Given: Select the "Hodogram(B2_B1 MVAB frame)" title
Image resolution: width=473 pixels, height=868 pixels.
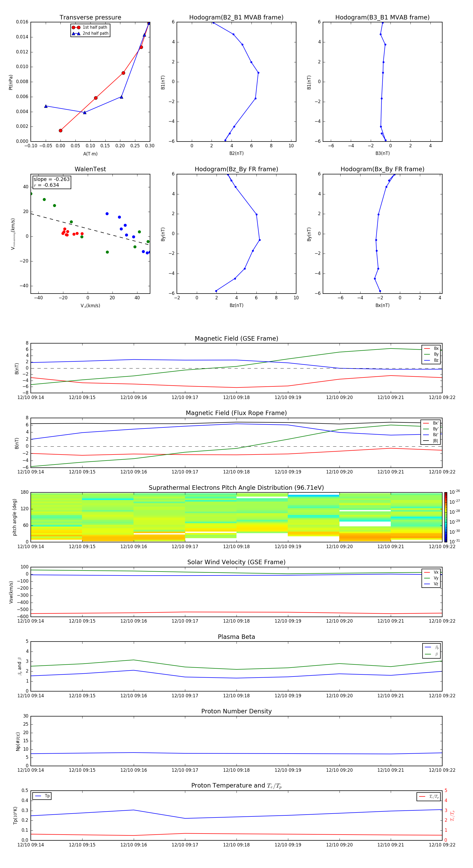Looking at the screenshot, I should pos(236,17).
